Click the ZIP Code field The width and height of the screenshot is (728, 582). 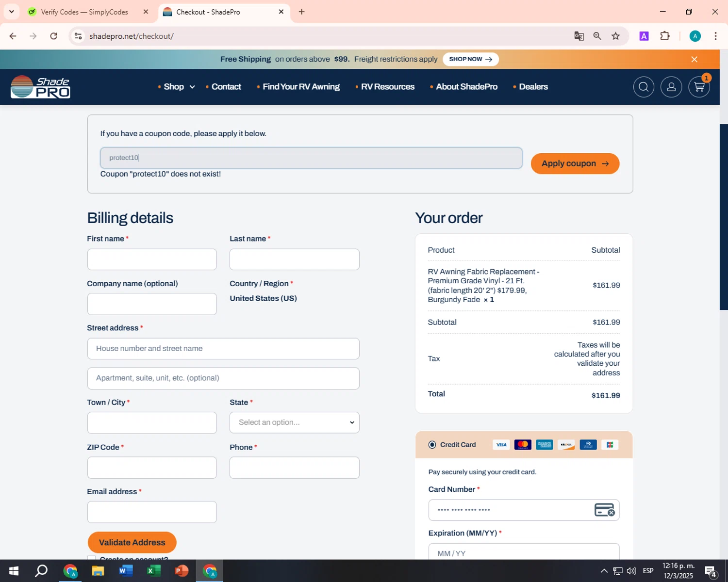pos(152,468)
